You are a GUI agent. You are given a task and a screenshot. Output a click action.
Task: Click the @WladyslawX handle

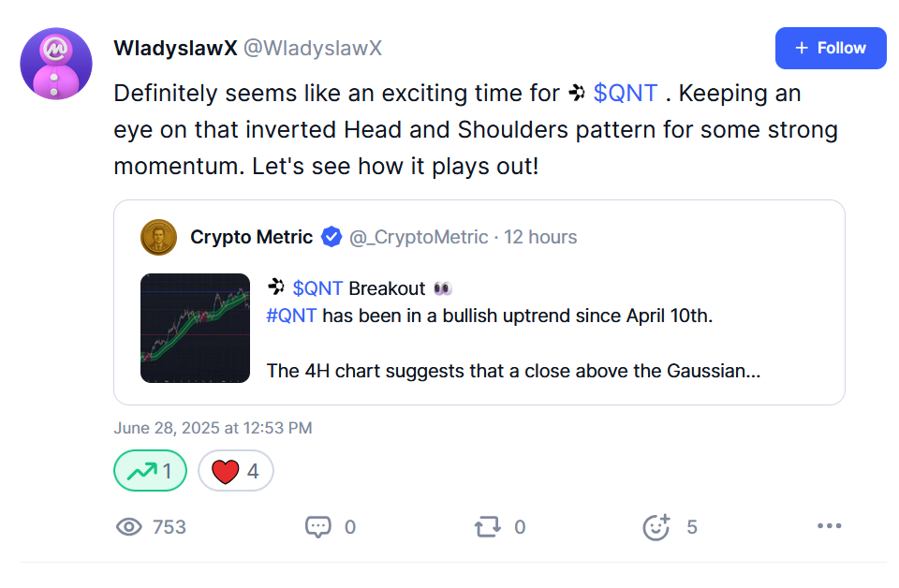(x=313, y=49)
